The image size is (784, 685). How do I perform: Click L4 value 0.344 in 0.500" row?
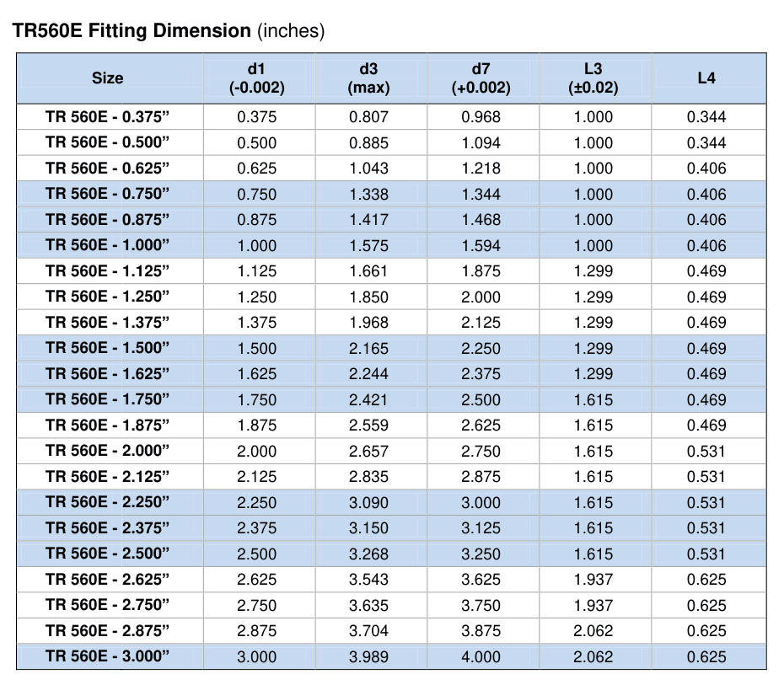pos(706,143)
